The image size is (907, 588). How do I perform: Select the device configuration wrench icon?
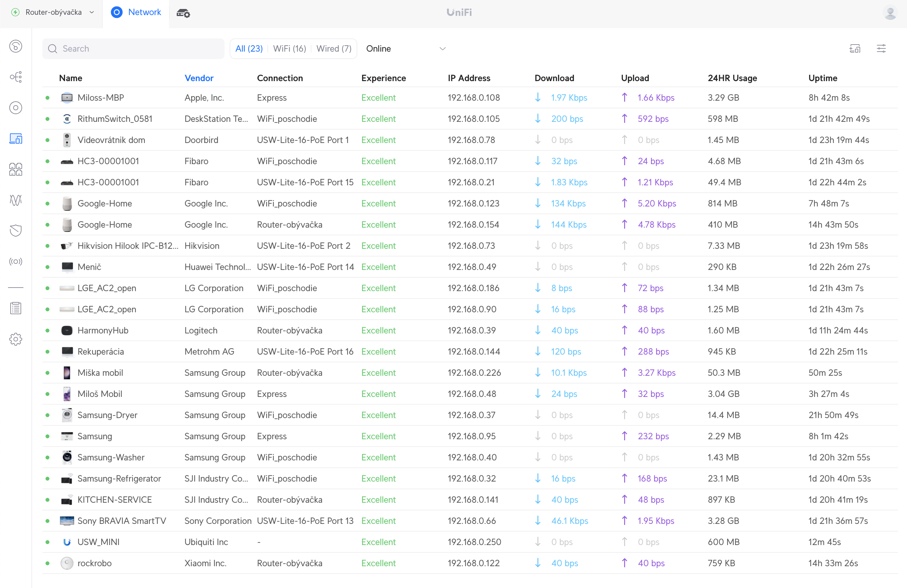pyautogui.click(x=183, y=13)
